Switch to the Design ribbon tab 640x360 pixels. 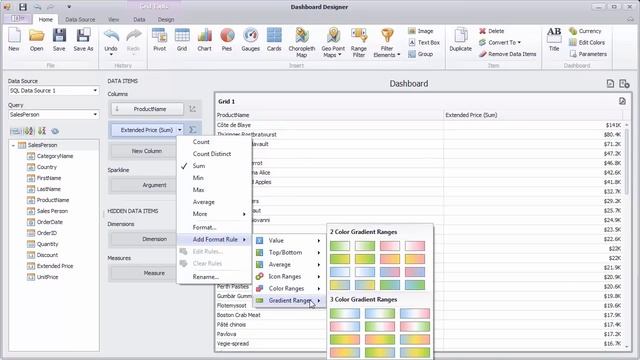point(166,19)
